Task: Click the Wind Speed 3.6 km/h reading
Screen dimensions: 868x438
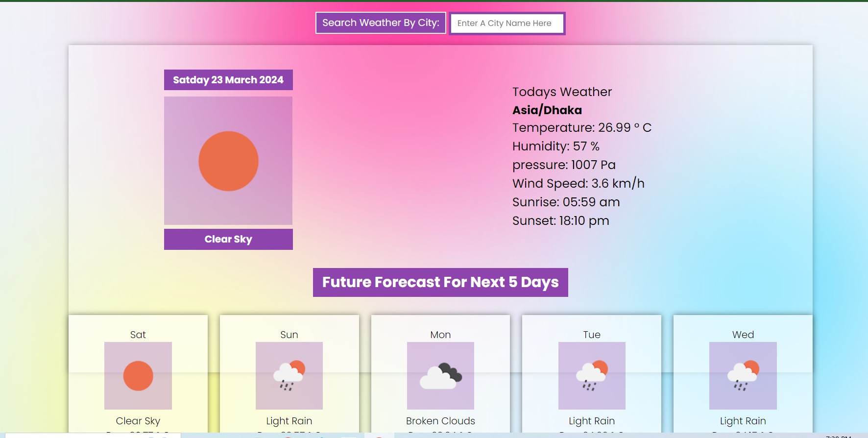Action: pos(578,184)
